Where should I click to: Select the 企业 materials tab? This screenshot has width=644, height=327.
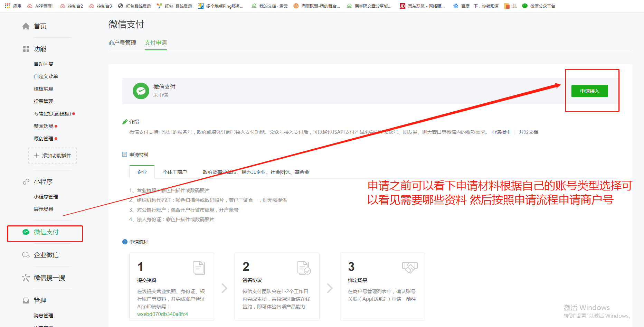142,172
